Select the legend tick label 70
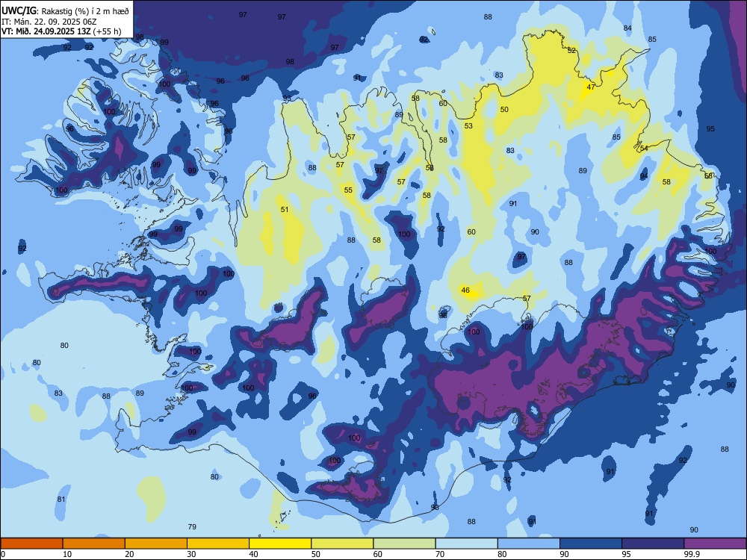This screenshot has height=560, width=747. tap(440, 554)
